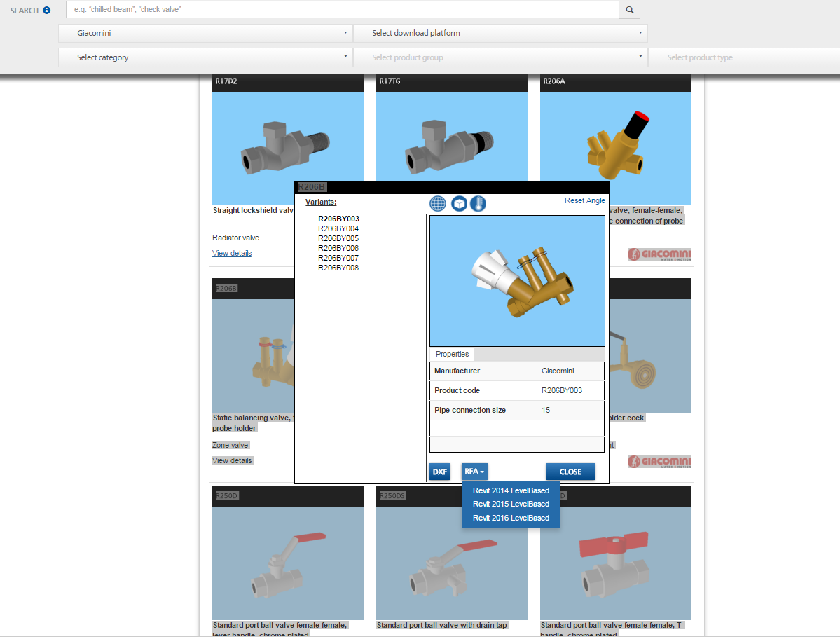Open View details link under Zone valve

pyautogui.click(x=232, y=460)
